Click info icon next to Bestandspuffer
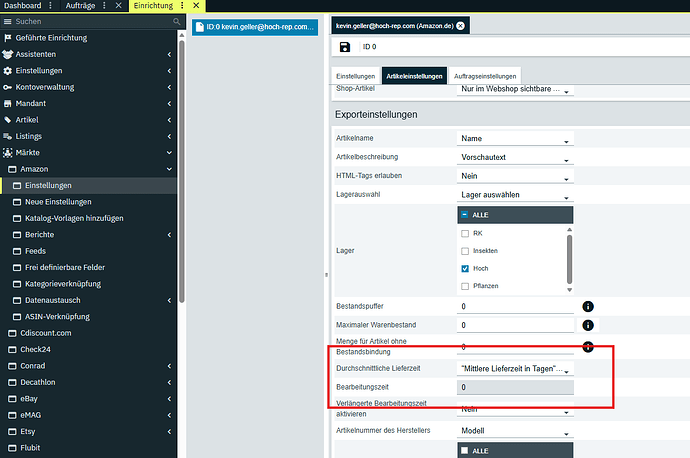 588,306
